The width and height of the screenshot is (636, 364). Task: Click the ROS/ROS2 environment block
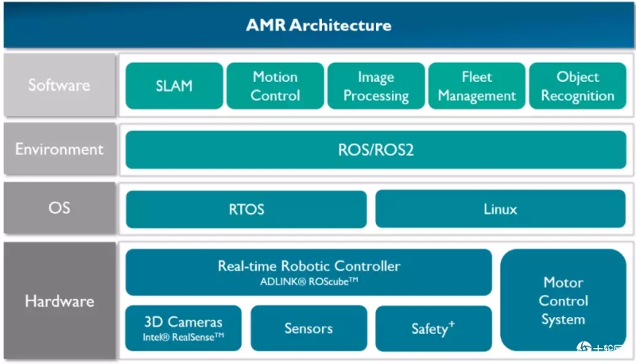point(376,149)
